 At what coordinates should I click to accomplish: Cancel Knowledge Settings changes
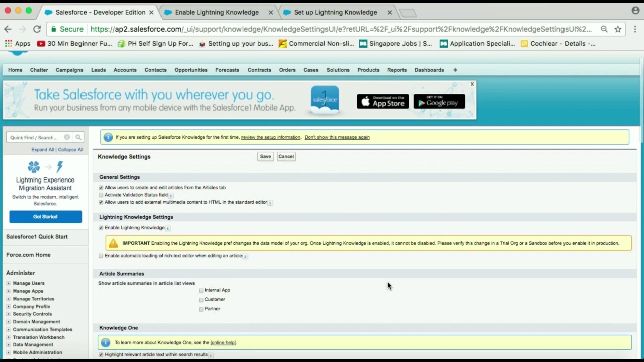click(x=286, y=157)
